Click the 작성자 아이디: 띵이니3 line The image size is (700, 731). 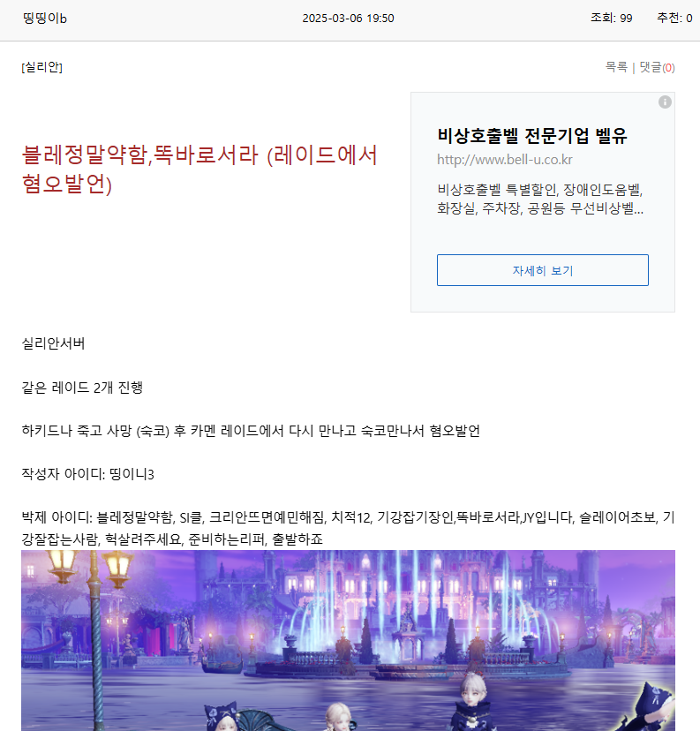click(x=87, y=474)
